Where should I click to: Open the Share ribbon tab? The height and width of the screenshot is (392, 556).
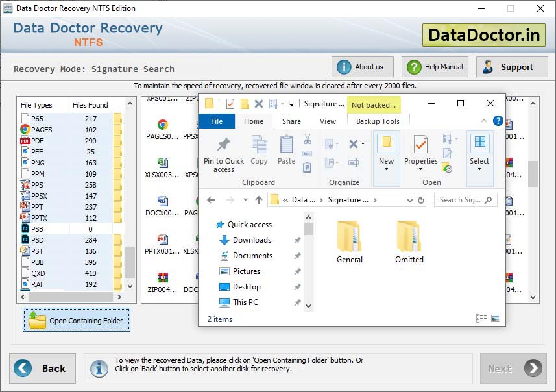pyautogui.click(x=291, y=121)
